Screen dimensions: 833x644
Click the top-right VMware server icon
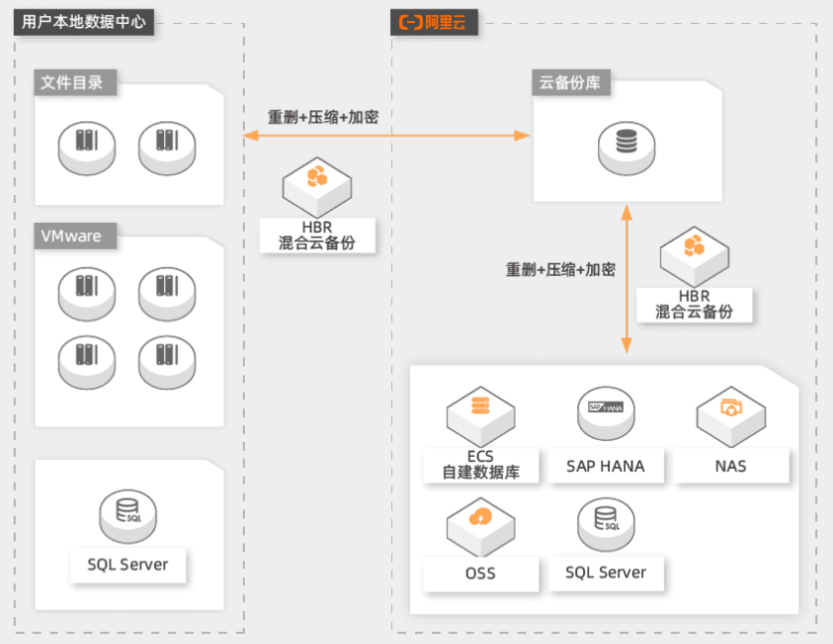tap(167, 294)
